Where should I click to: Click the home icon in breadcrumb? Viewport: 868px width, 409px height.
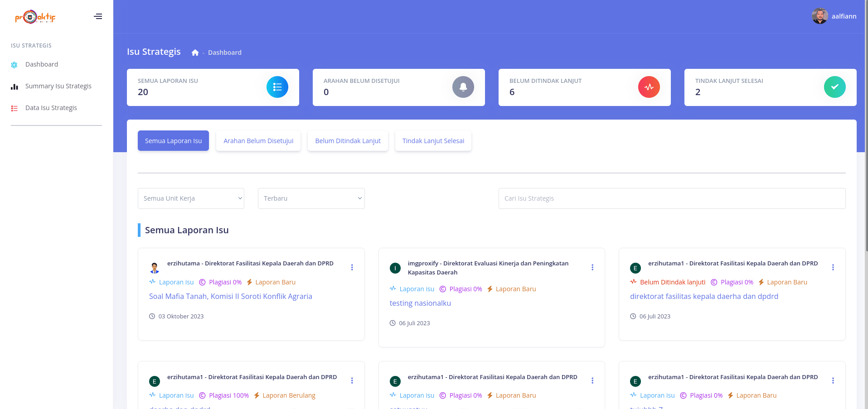[x=195, y=53]
